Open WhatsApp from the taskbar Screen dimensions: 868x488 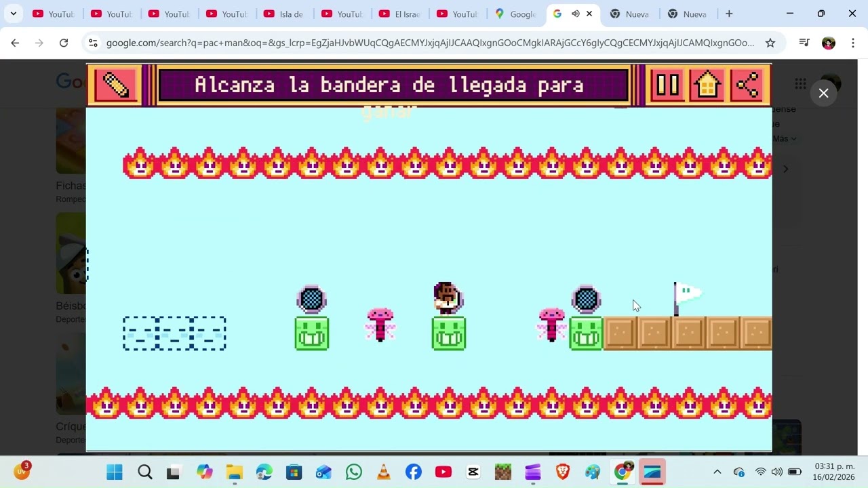tap(354, 472)
